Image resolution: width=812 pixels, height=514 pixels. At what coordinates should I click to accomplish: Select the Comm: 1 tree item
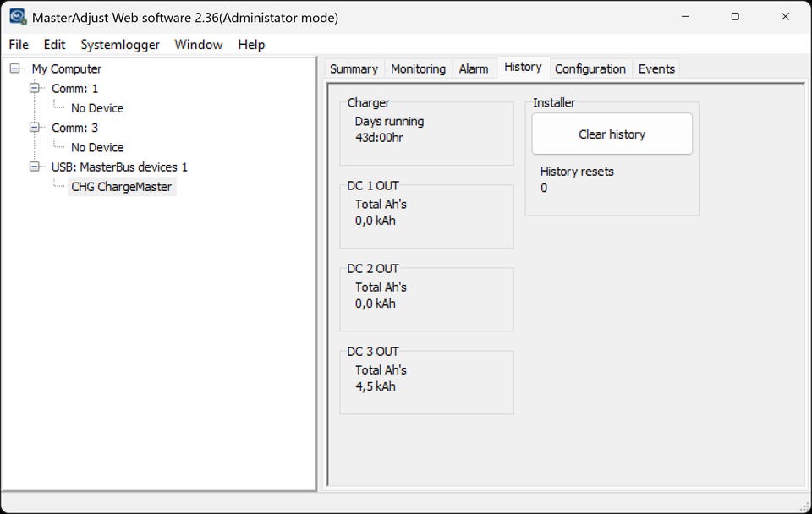[x=74, y=89]
